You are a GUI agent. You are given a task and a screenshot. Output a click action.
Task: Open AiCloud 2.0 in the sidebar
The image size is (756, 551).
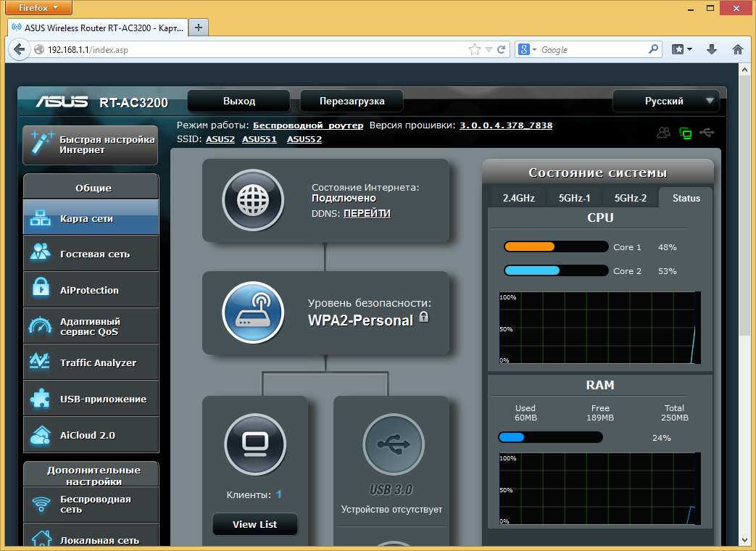point(91,435)
